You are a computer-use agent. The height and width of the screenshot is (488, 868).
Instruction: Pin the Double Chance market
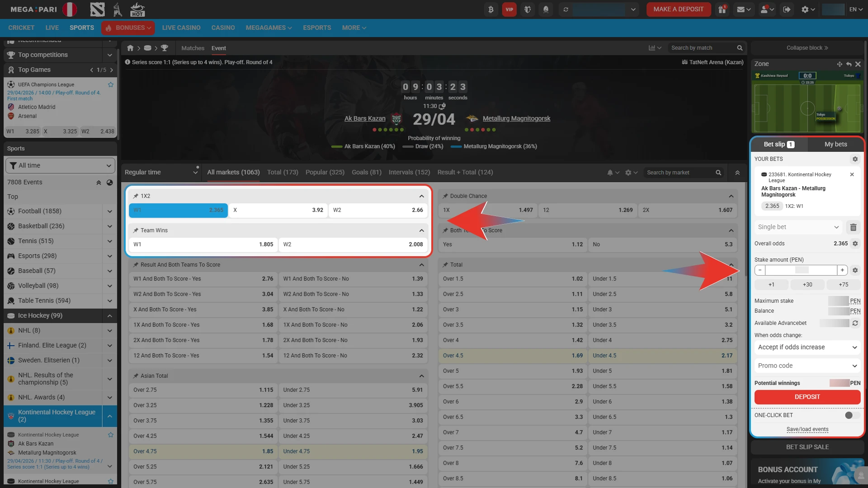coord(445,196)
